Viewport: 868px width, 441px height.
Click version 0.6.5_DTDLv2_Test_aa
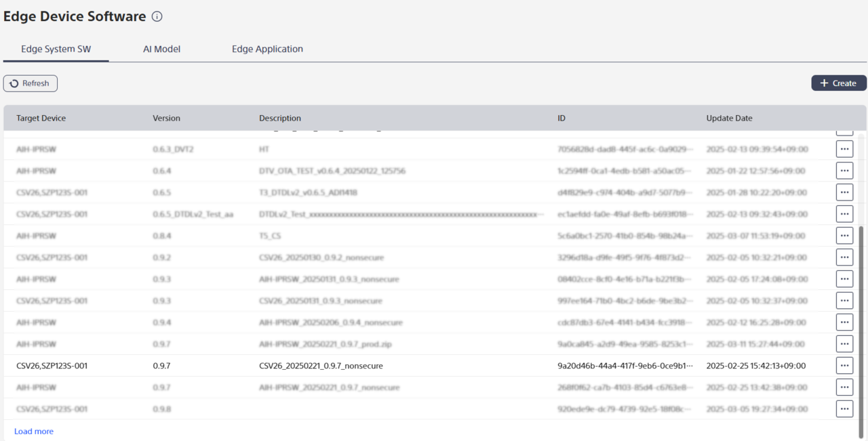pos(193,214)
